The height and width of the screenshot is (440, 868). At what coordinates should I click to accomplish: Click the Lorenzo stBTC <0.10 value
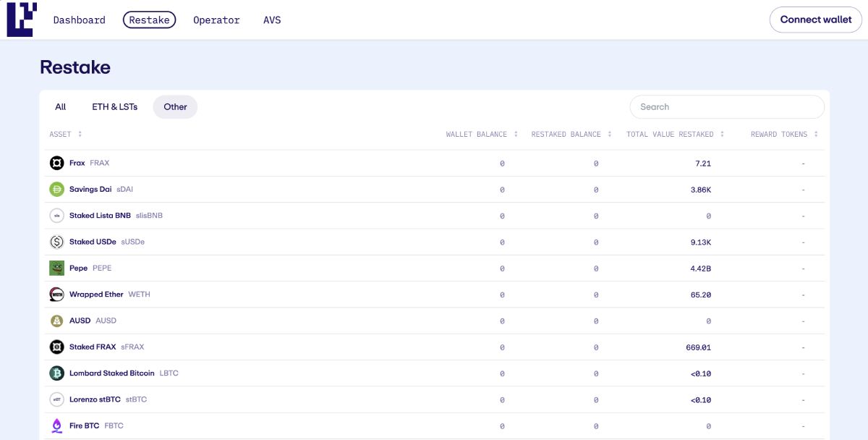point(701,399)
